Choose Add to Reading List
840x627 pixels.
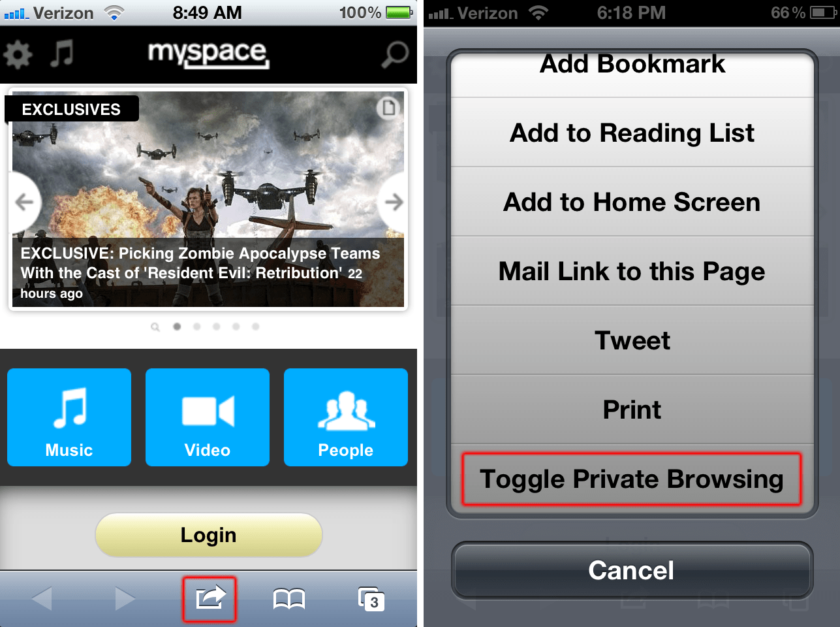[632, 133]
